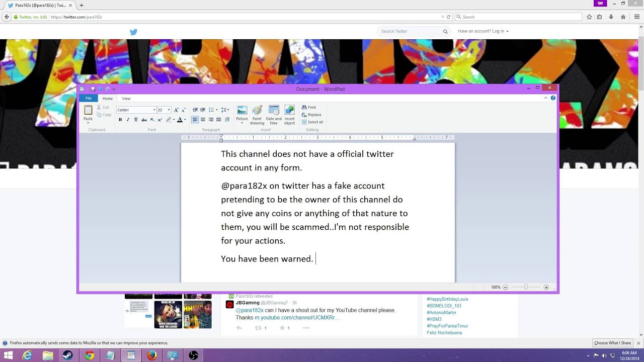
Task: Open the Customize Quick Access Toolbar dropdown
Action: [x=114, y=89]
